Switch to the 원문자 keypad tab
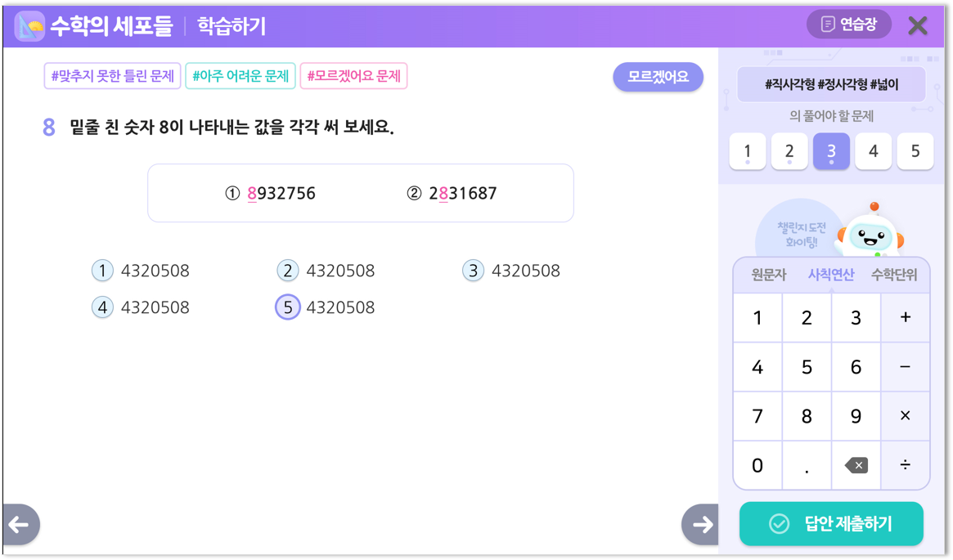 768,276
